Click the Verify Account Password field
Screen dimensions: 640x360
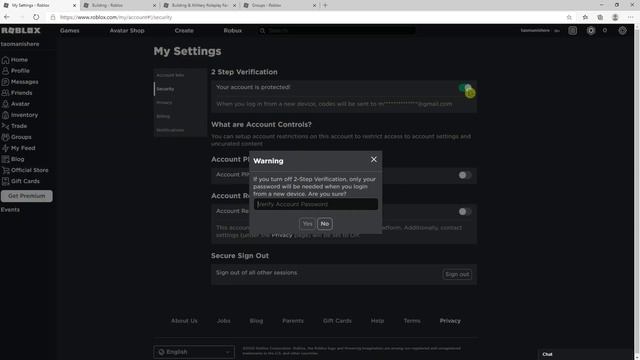point(316,204)
